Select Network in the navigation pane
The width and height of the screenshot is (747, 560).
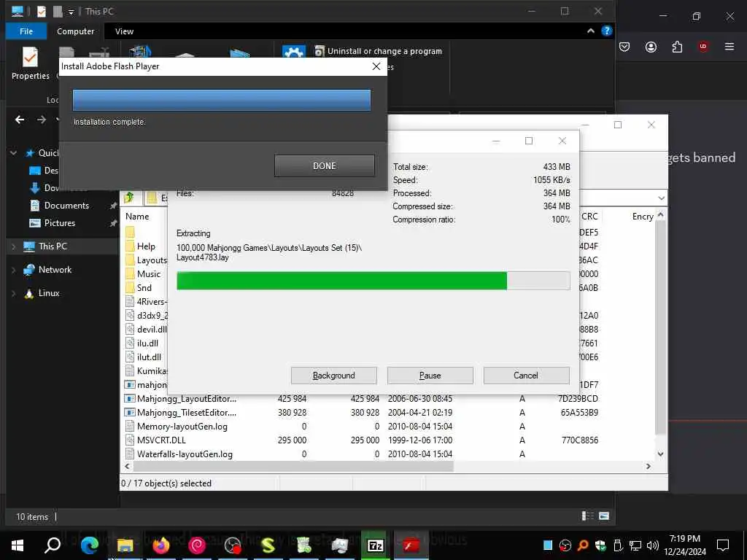click(x=55, y=270)
